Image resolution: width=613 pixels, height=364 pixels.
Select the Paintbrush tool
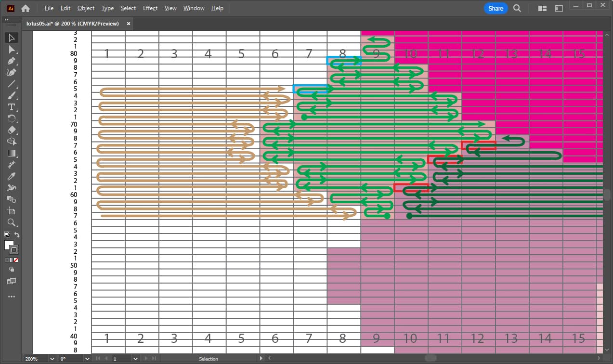point(12,95)
